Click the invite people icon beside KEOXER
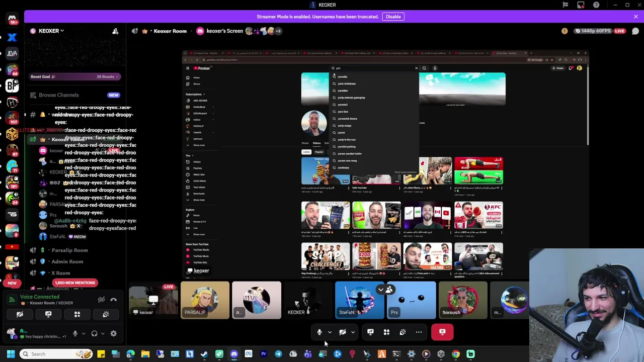Viewport: 644px width, 362px height. 115,31
